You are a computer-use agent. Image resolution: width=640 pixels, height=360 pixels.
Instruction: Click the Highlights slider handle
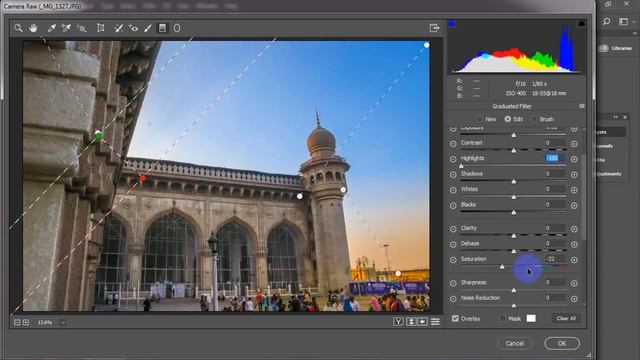461,166
